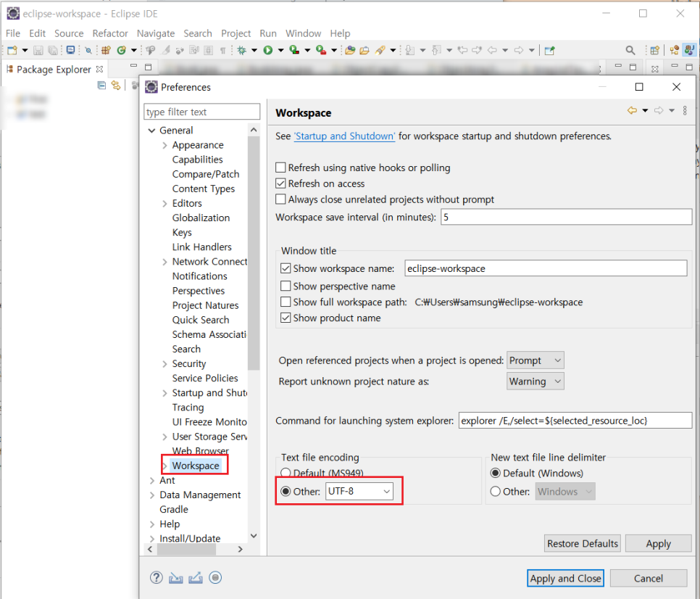This screenshot has width=700, height=599.
Task: Enable Show full workspace path checkbox
Action: tap(286, 302)
